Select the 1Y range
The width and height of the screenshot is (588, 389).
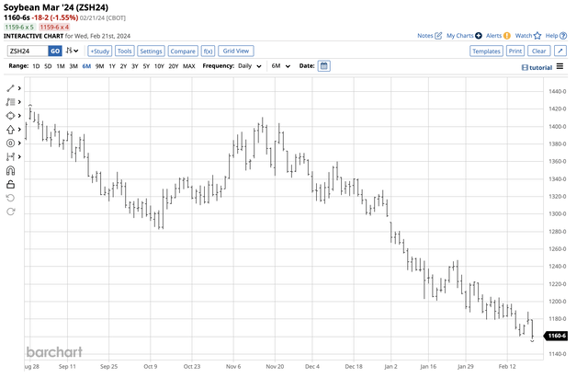[112, 66]
